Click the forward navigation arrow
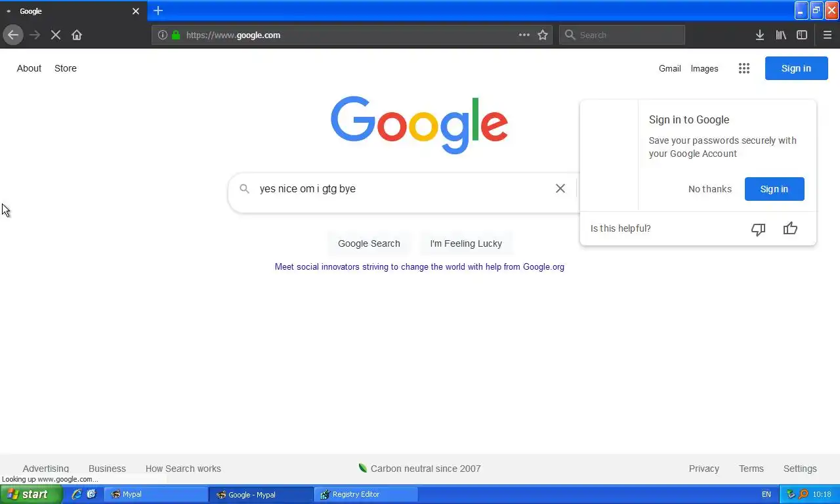This screenshot has height=504, width=840. click(35, 35)
